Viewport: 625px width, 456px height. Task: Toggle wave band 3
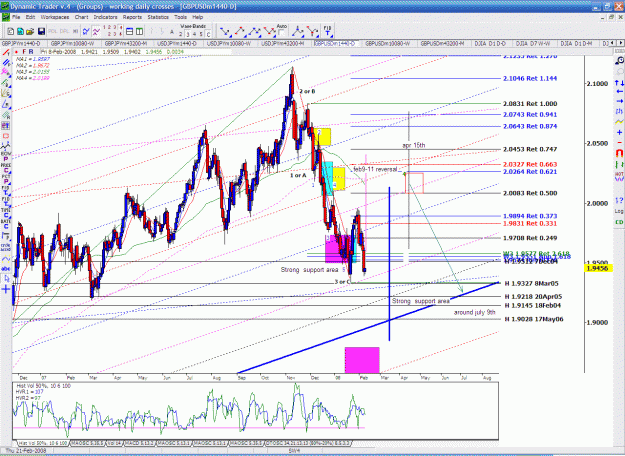(187, 35)
